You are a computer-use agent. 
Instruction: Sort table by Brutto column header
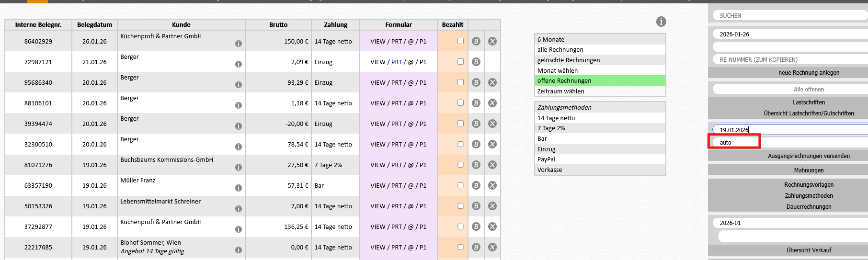click(x=278, y=25)
